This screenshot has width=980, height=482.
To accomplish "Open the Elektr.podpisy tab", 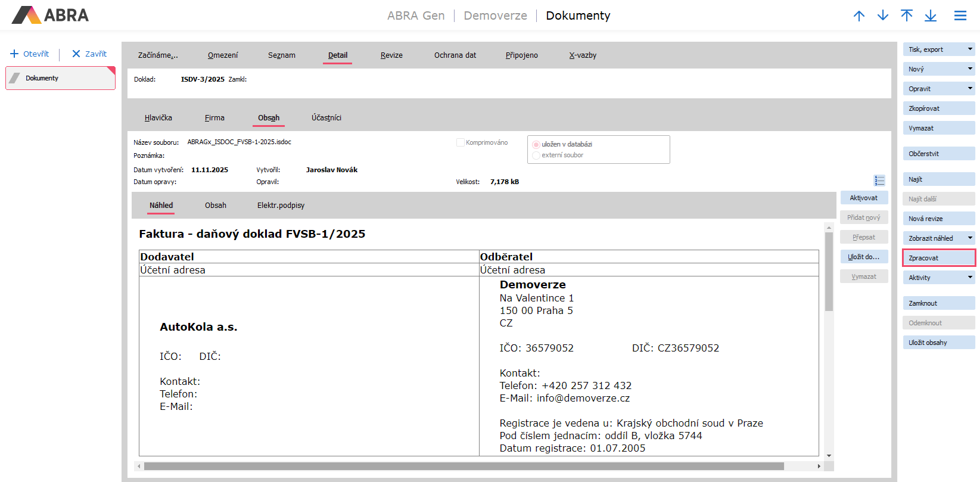I will [x=281, y=206].
